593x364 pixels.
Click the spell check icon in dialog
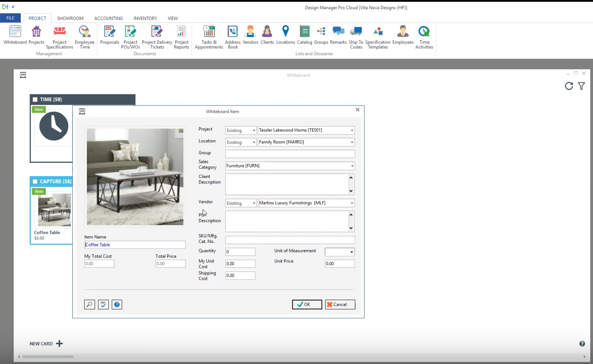click(103, 304)
